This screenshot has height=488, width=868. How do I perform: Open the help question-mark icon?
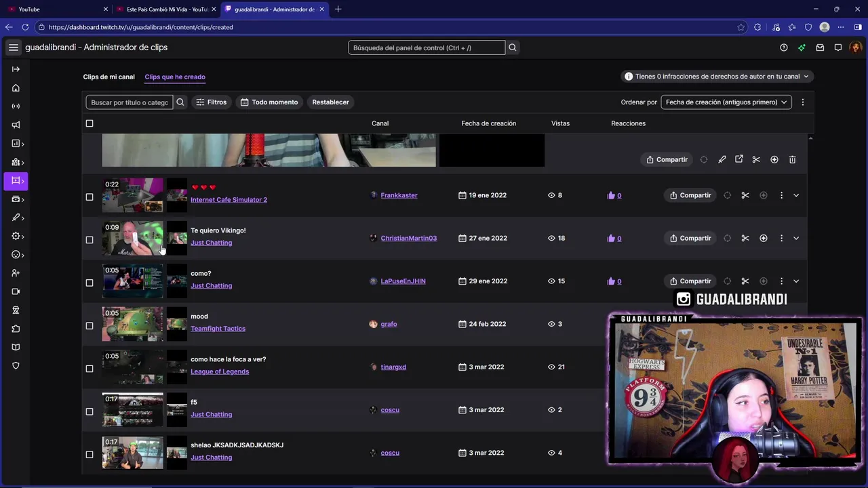[x=784, y=47]
